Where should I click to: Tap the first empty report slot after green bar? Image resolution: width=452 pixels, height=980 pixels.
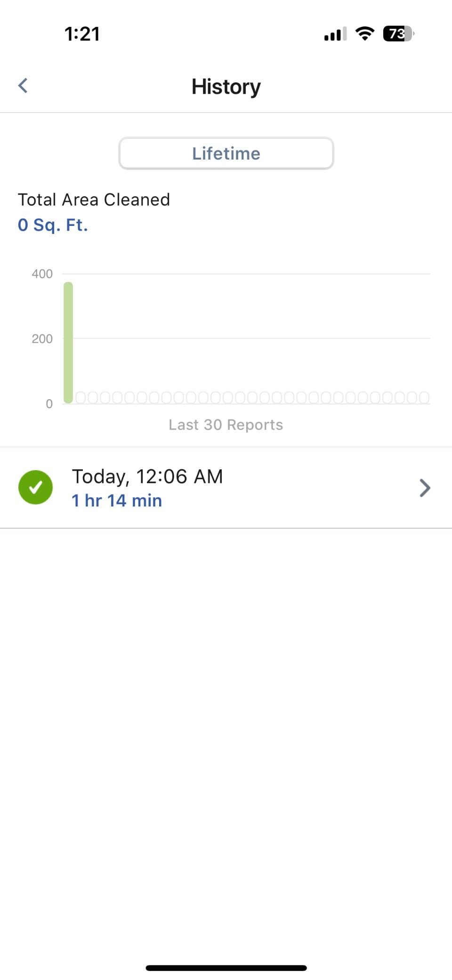click(81, 398)
